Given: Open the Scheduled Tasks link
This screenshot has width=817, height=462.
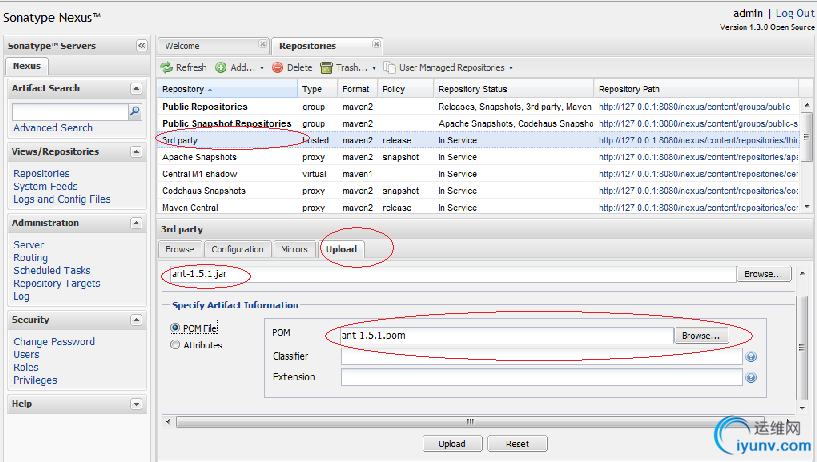Looking at the screenshot, I should point(52,271).
